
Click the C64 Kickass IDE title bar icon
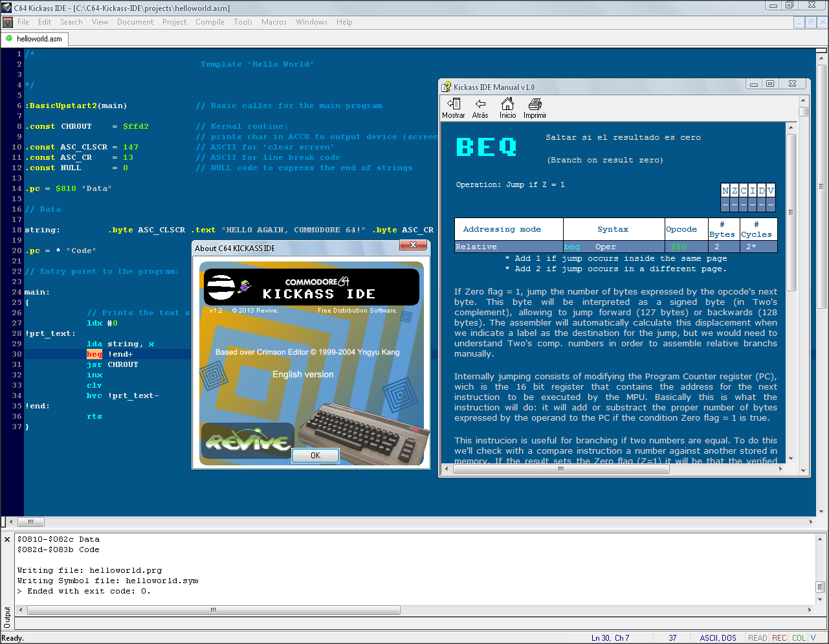(x=7, y=8)
